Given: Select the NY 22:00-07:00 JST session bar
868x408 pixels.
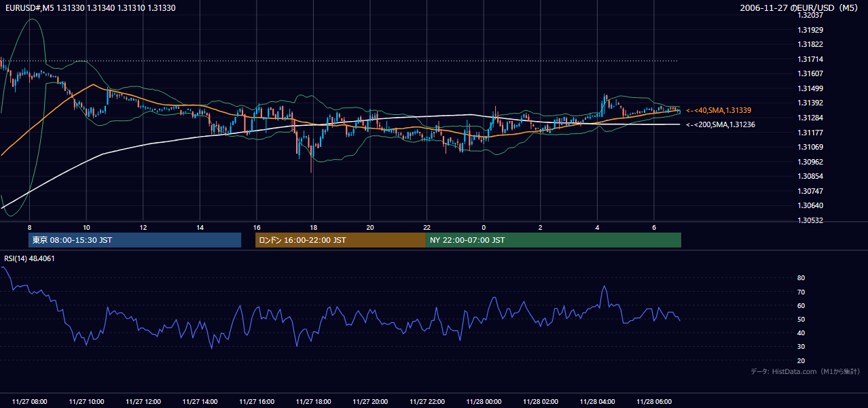Looking at the screenshot, I should point(554,240).
